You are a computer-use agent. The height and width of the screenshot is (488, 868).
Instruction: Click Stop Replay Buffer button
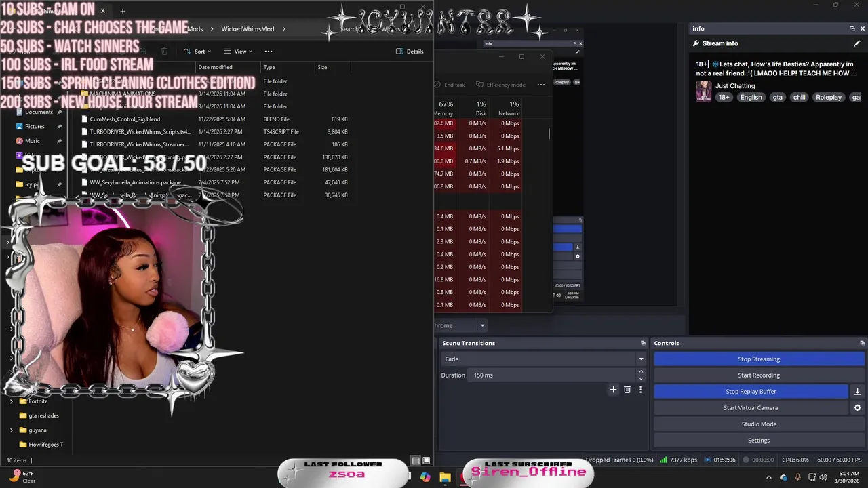[x=751, y=391]
